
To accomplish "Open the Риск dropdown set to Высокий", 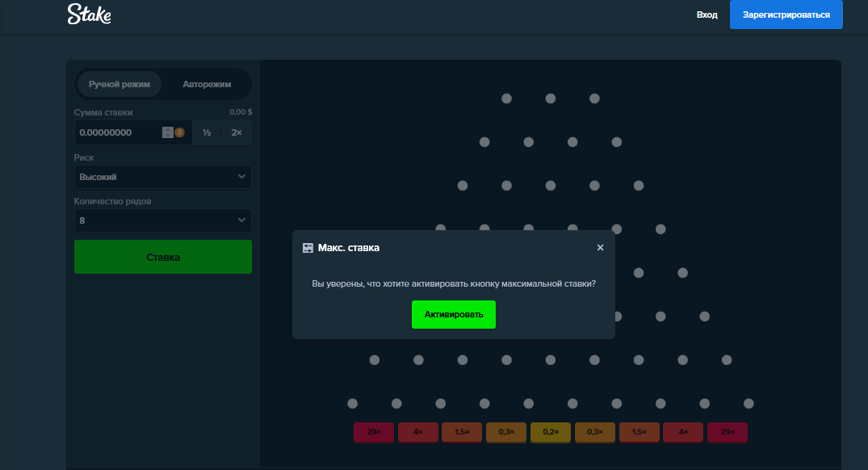I will (162, 177).
